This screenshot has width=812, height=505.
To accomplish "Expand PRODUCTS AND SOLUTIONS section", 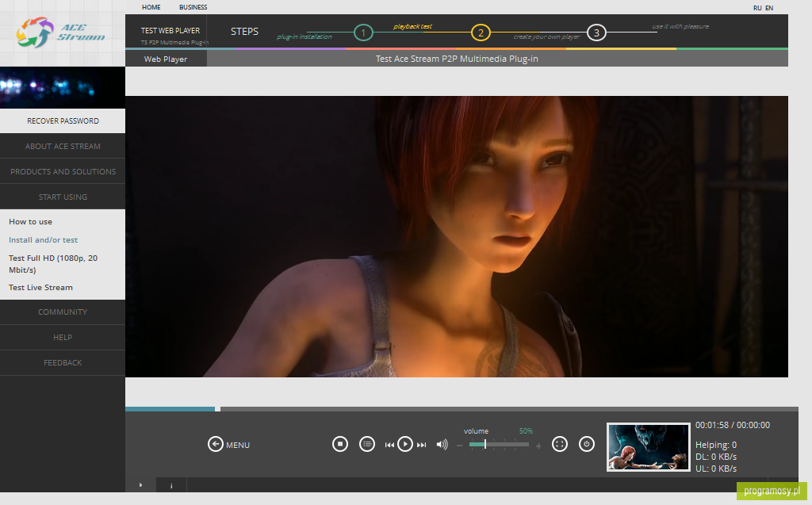I will click(x=63, y=171).
